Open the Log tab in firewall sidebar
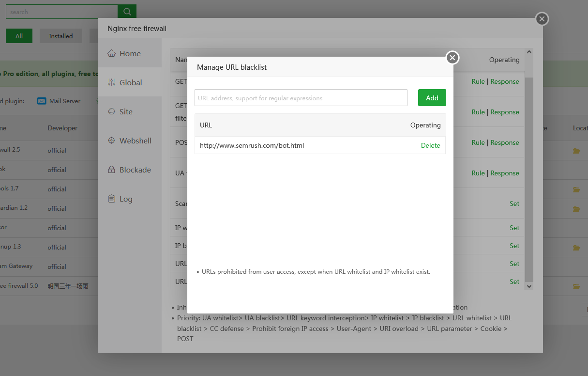The height and width of the screenshot is (376, 588). [x=130, y=199]
